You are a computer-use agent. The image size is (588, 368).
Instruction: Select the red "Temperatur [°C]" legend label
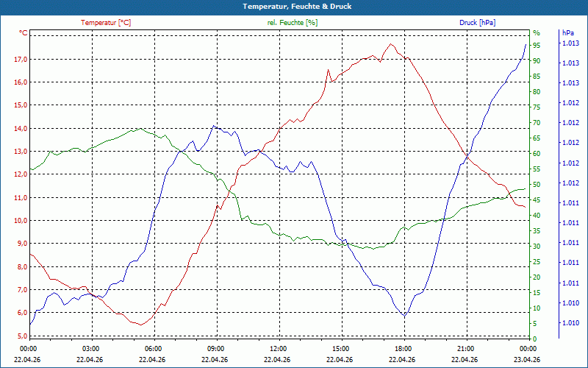tap(106, 23)
